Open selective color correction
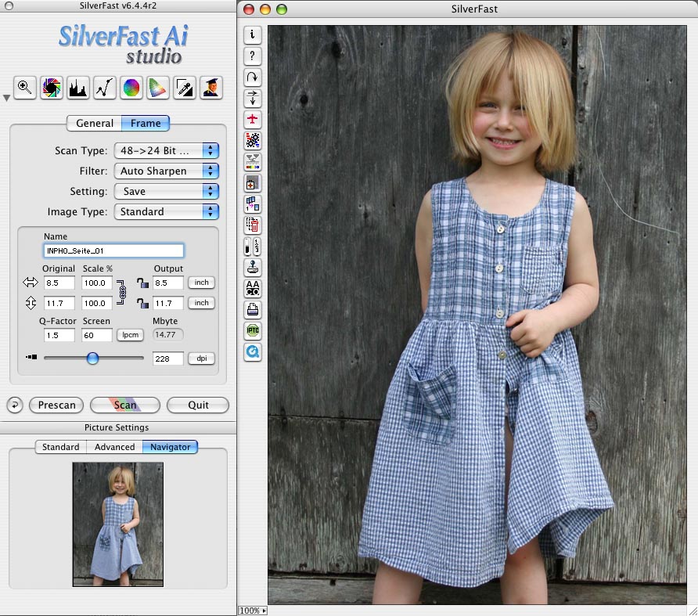Screen dimensions: 698x616 point(157,88)
